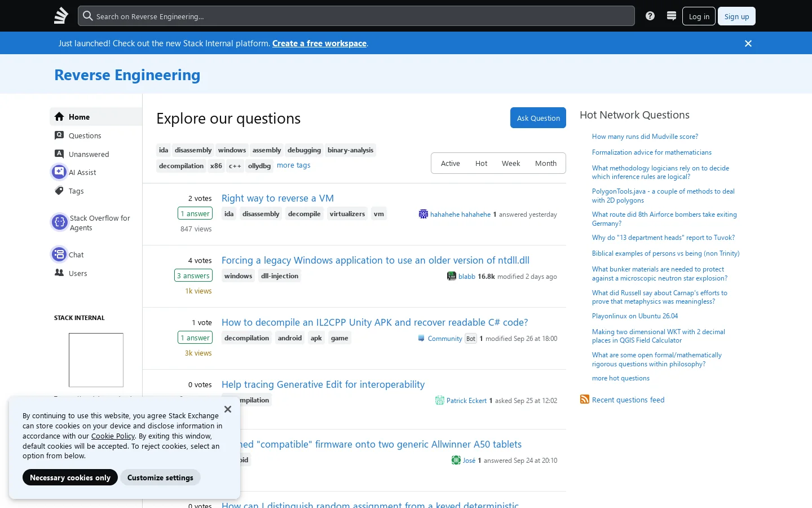
Task: Open the legacy Windows ntdll.dll question
Action: (x=375, y=260)
